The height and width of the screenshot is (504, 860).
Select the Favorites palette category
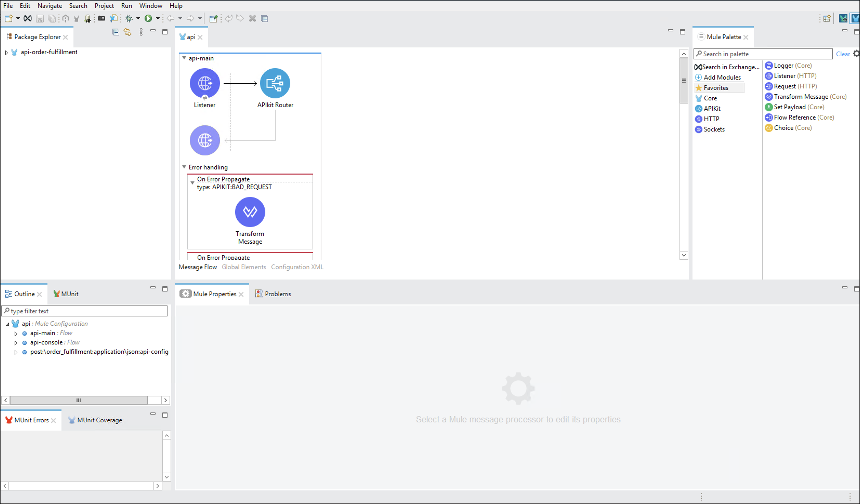click(x=719, y=88)
